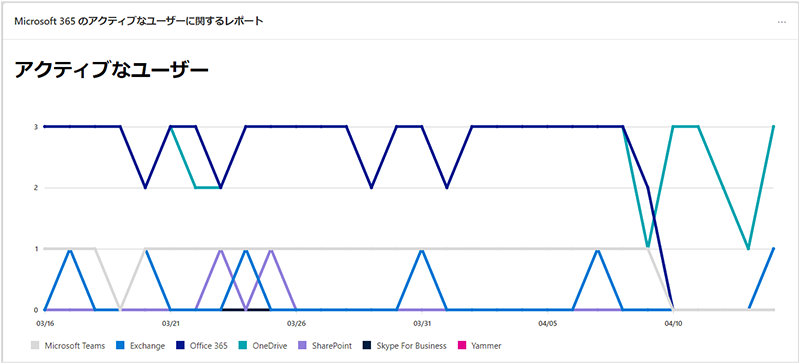The image size is (800, 364).
Task: Click the アクティブなユーザー chart heading
Action: (x=111, y=70)
